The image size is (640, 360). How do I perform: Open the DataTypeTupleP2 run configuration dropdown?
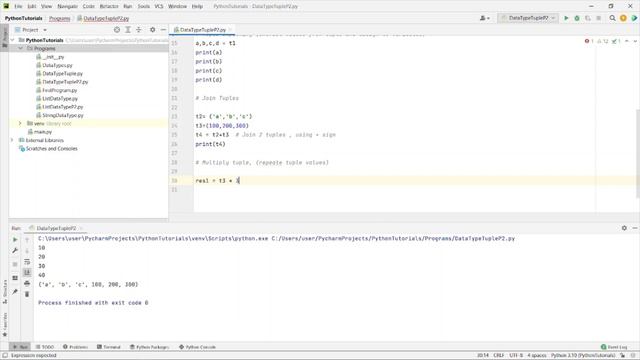pos(528,18)
